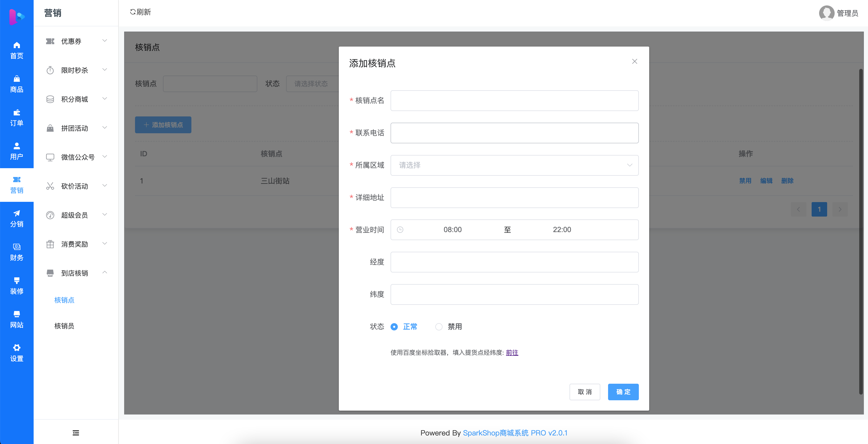
Task: Click 删除 for 三山街站
Action: (787, 181)
